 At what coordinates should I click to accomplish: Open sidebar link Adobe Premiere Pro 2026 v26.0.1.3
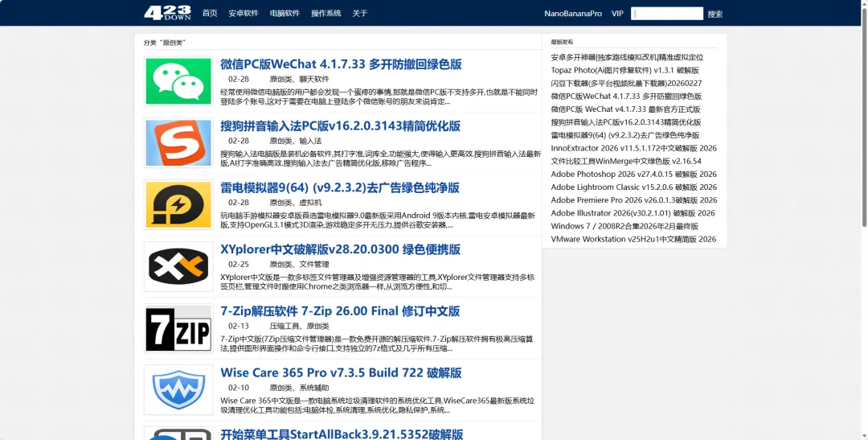click(x=634, y=200)
